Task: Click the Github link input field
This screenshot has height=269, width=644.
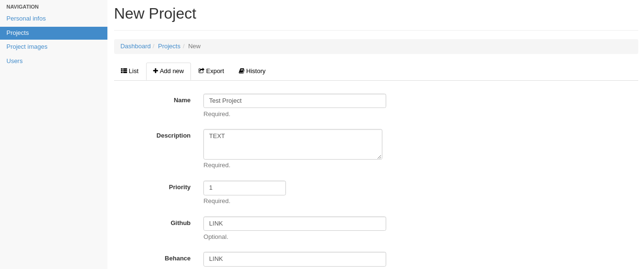Action: pyautogui.click(x=295, y=224)
